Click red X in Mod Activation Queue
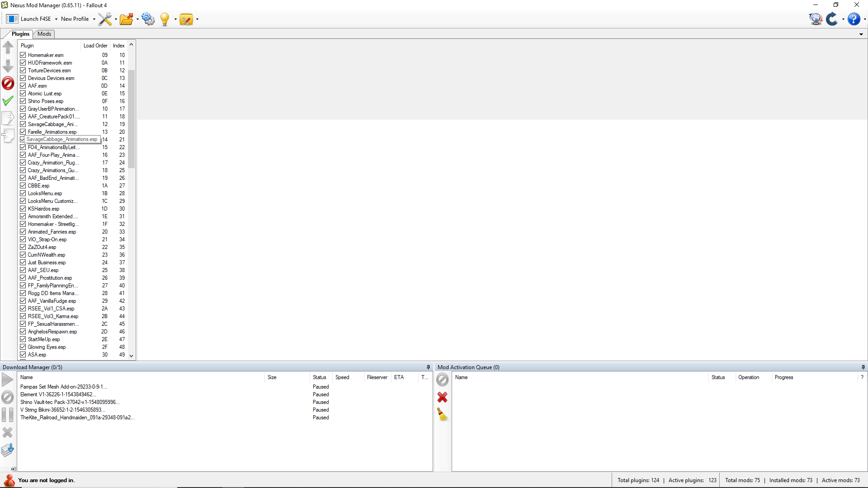The image size is (868, 488). (x=443, y=397)
